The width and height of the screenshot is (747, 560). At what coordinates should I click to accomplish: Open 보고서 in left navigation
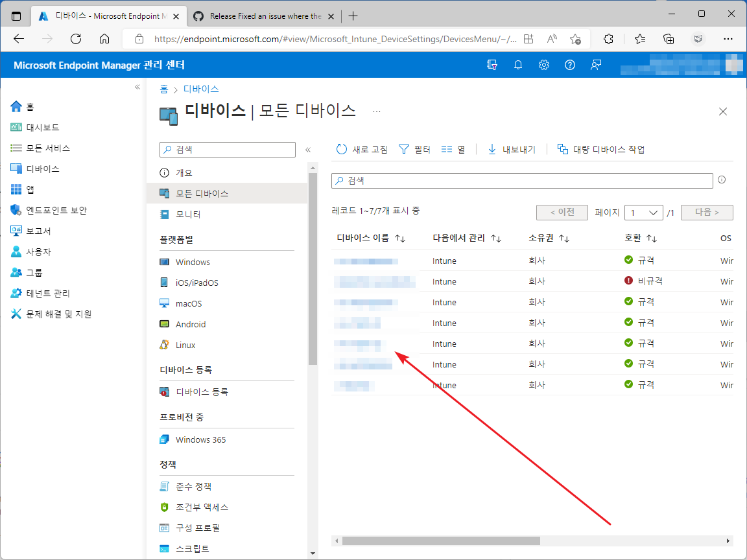(x=30, y=231)
